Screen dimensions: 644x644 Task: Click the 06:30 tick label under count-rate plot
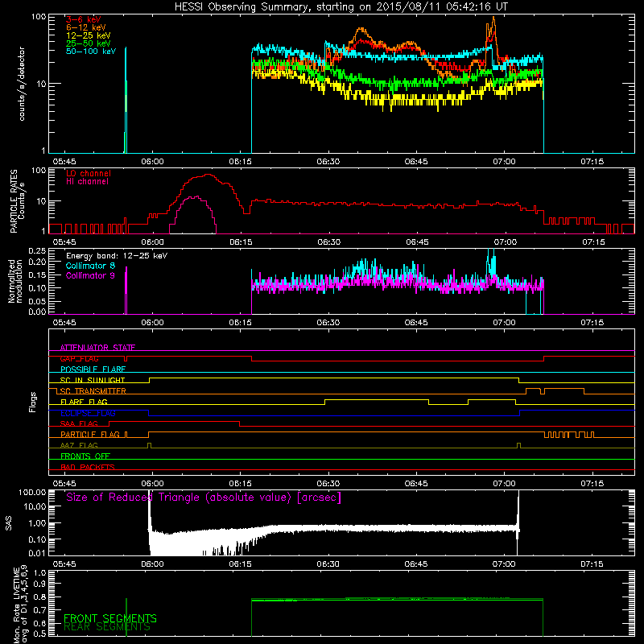click(x=328, y=162)
